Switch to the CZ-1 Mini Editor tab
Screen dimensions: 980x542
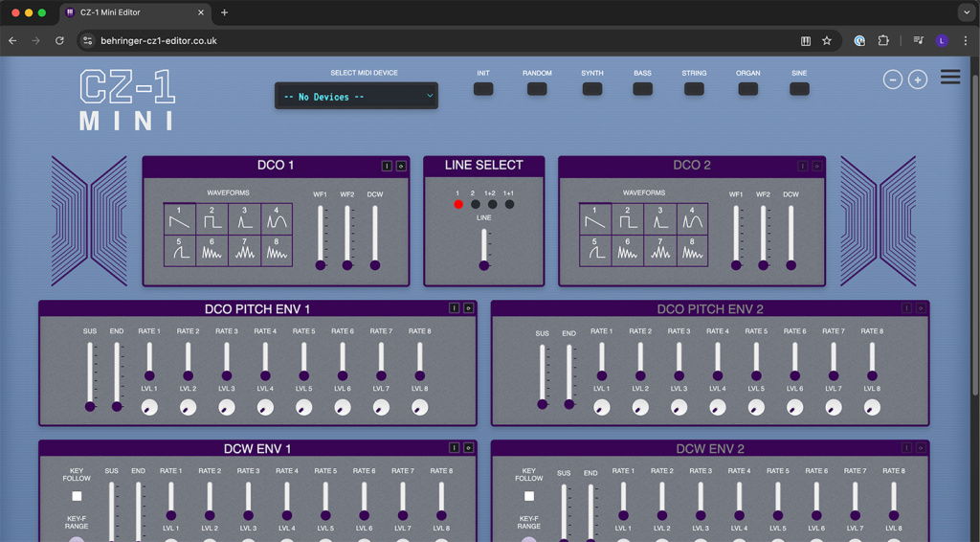(x=135, y=12)
